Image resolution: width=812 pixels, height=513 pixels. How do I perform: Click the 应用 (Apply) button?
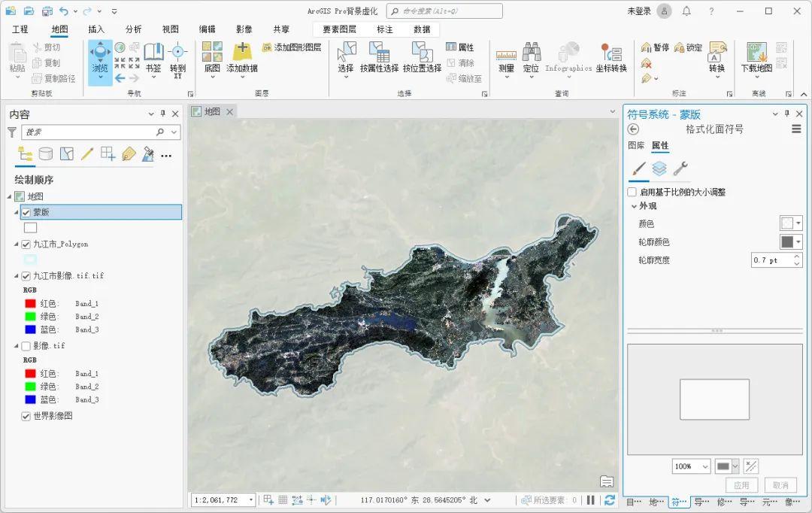pyautogui.click(x=742, y=485)
